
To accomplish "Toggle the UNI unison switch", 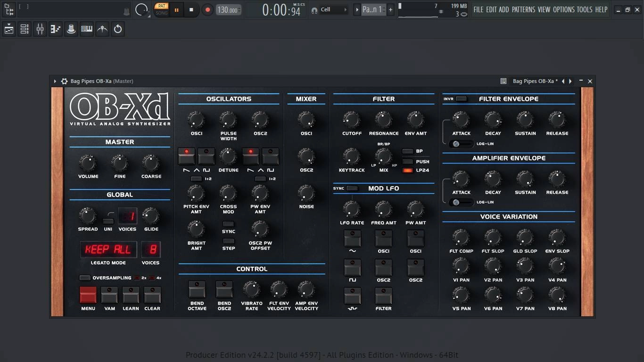I will tap(108, 221).
